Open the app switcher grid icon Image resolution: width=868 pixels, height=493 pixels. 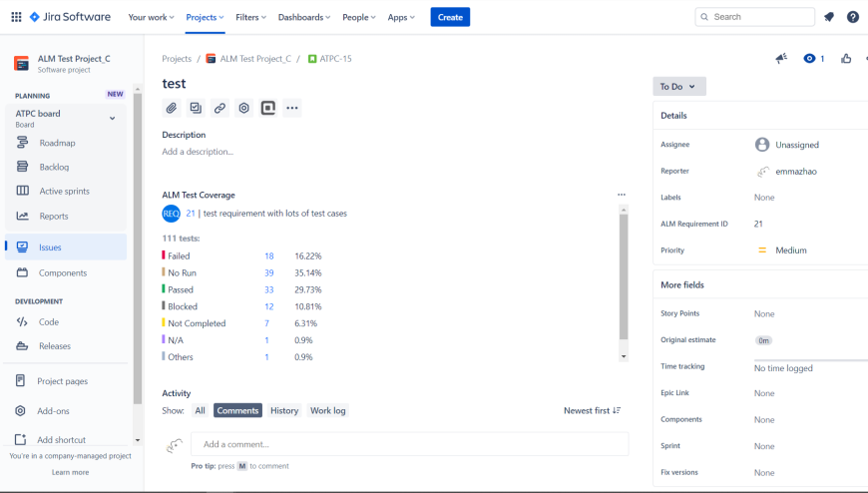tap(17, 17)
